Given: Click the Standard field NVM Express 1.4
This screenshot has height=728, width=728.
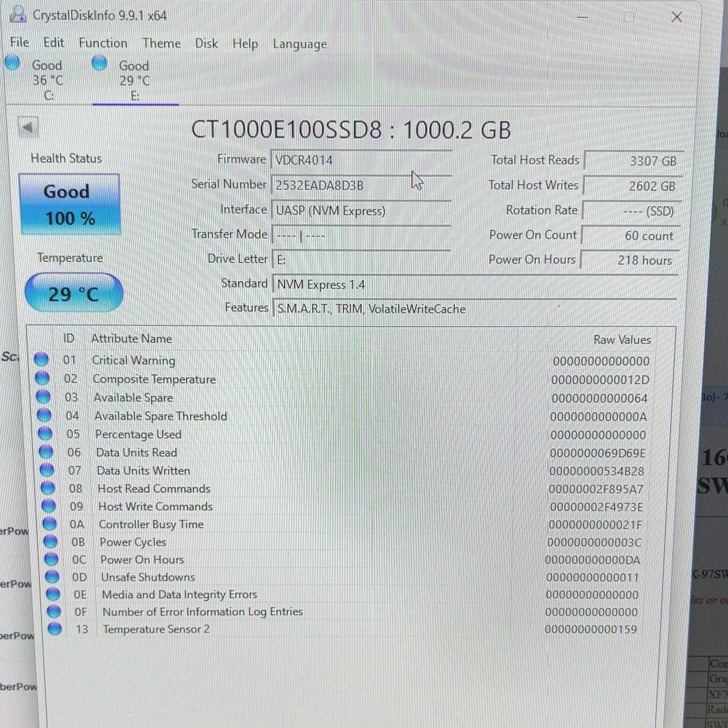Looking at the screenshot, I should tap(476, 285).
